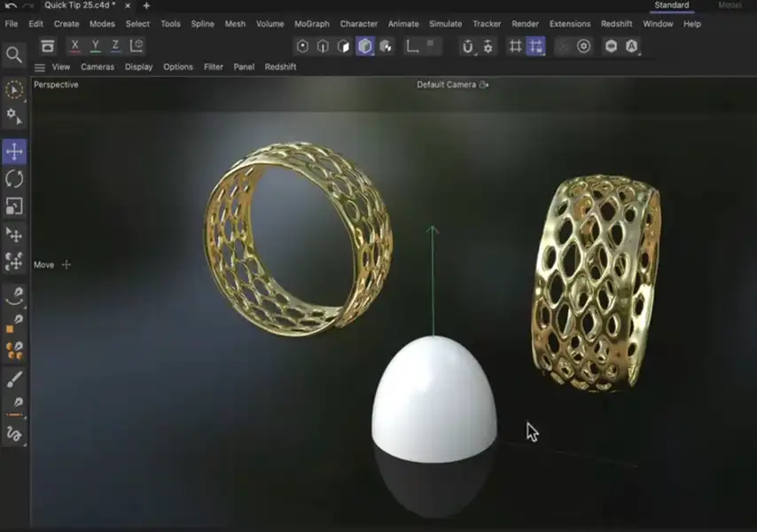Image resolution: width=757 pixels, height=532 pixels.
Task: Open the Perspective view menu
Action: click(55, 84)
